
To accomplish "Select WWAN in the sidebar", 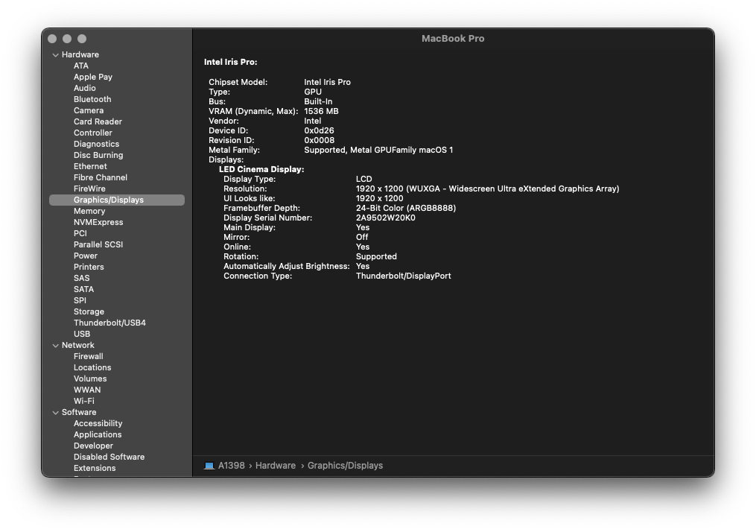I will pos(87,390).
